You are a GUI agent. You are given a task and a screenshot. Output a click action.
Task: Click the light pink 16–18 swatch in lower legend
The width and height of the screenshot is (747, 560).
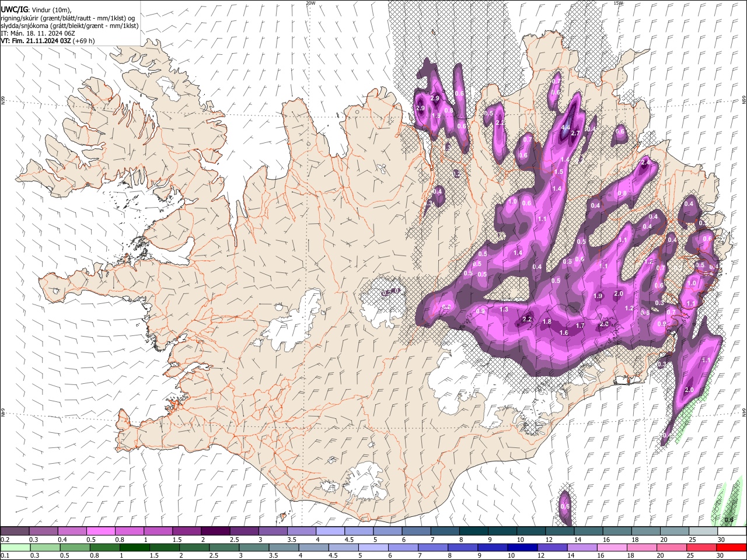pos(612,547)
